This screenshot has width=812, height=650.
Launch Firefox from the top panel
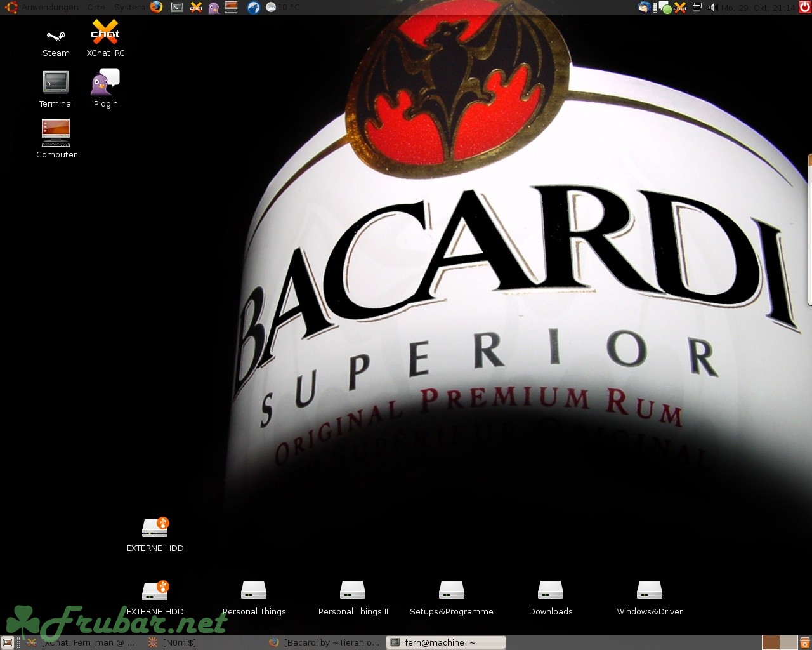click(156, 7)
